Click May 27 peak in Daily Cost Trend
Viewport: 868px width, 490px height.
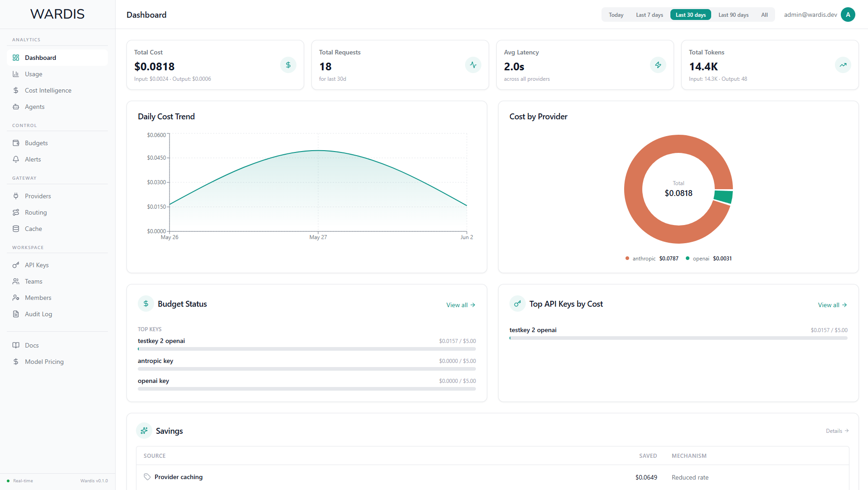point(318,151)
